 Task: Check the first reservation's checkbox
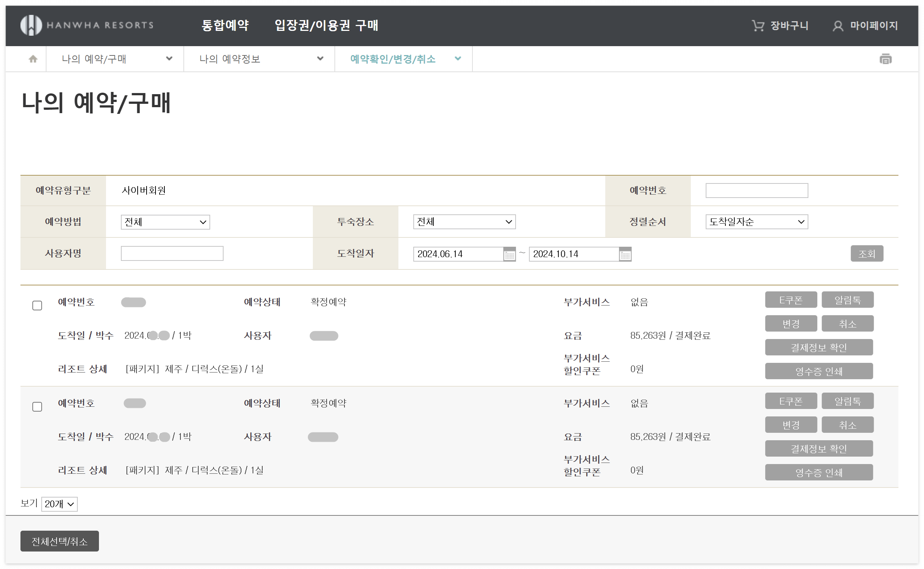tap(37, 305)
